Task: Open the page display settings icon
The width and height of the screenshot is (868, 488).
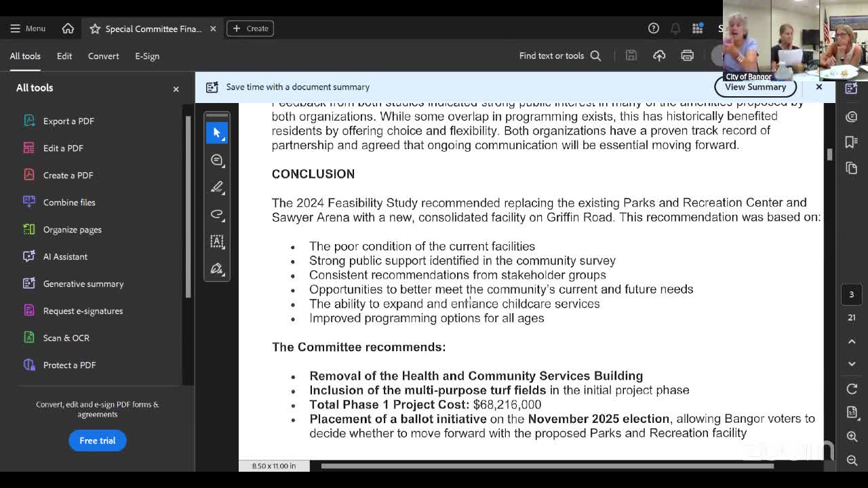Action: (x=852, y=412)
